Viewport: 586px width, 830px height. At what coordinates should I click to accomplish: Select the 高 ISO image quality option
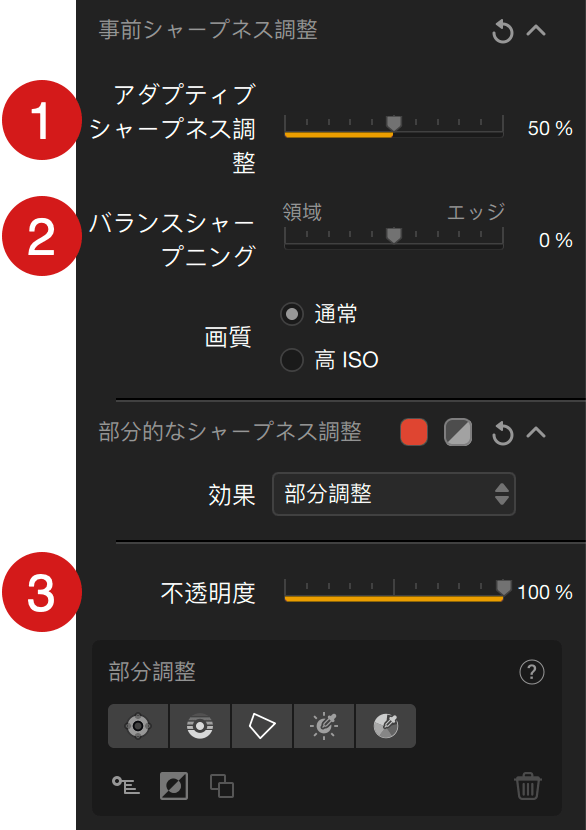pos(292,360)
